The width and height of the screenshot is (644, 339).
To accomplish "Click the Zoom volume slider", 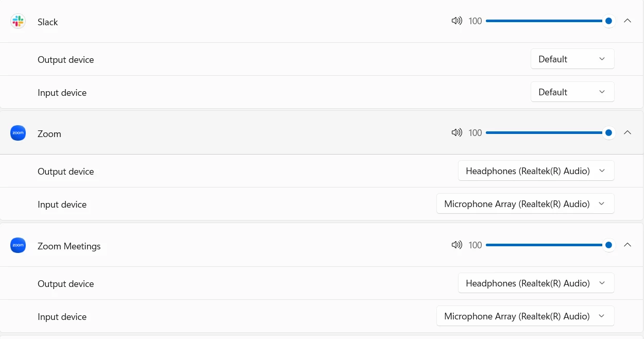I will point(550,133).
